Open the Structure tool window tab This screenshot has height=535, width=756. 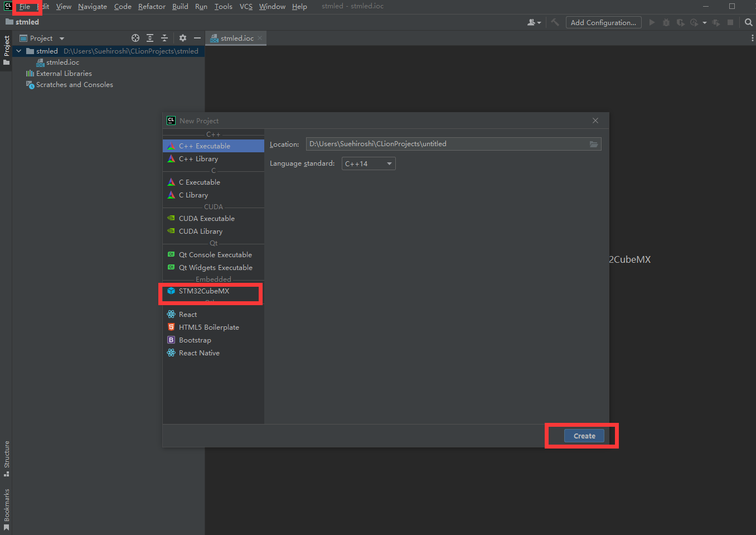tap(6, 459)
